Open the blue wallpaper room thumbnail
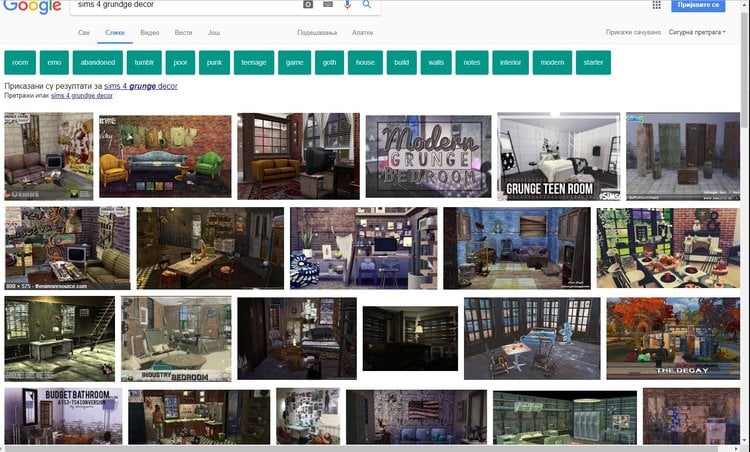Viewport: 750px width, 452px height. pos(517,248)
